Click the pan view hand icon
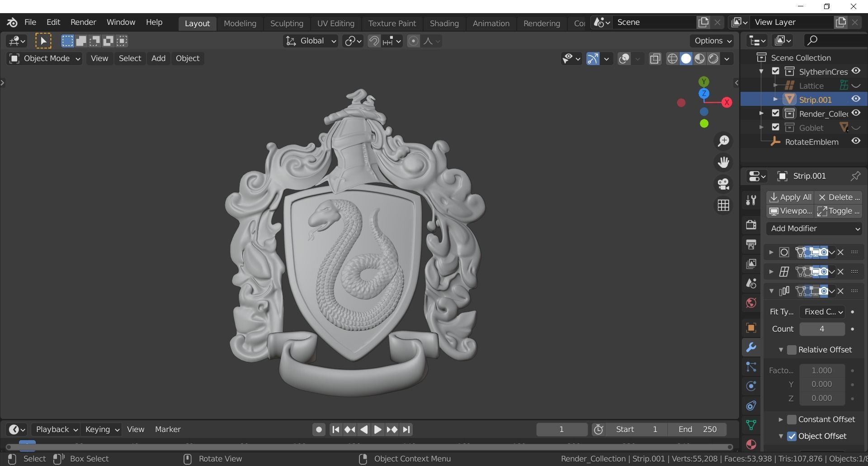 [723, 162]
